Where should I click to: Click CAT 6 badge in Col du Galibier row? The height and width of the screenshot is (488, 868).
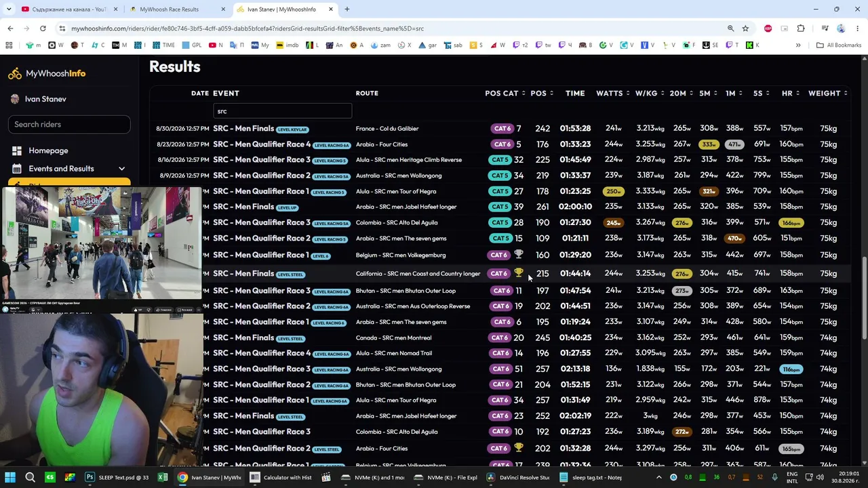[502, 129]
